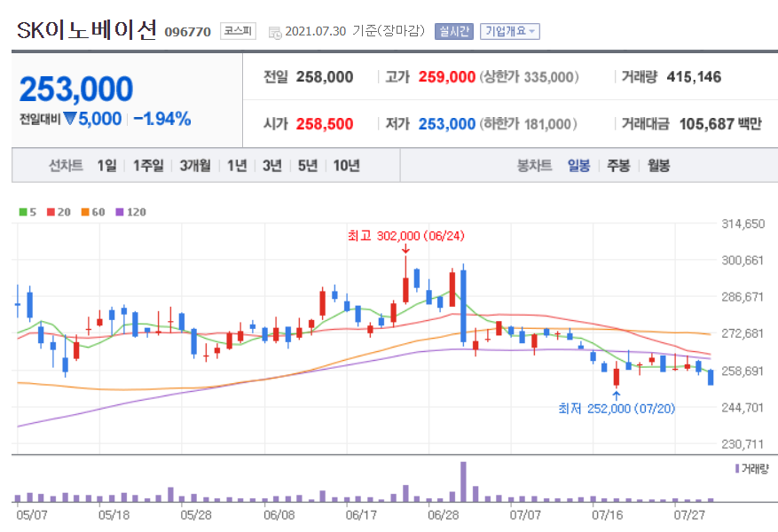Click the 하한가 181,000 lower limit text

pyautogui.click(x=528, y=124)
